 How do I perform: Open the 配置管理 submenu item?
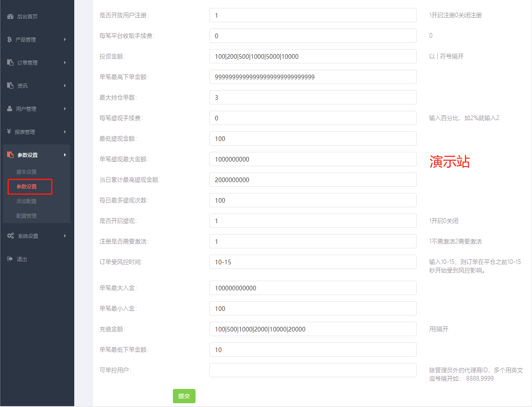[x=26, y=216]
